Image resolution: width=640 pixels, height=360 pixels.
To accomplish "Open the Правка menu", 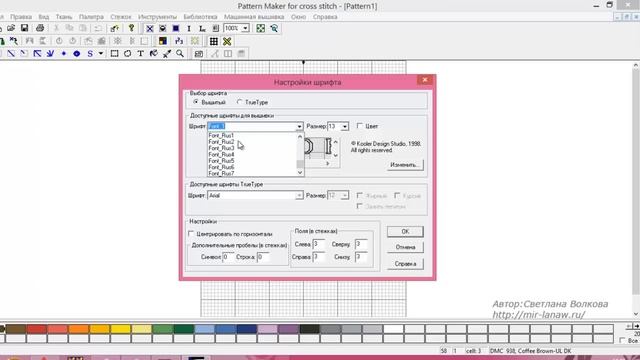I will coord(21,17).
